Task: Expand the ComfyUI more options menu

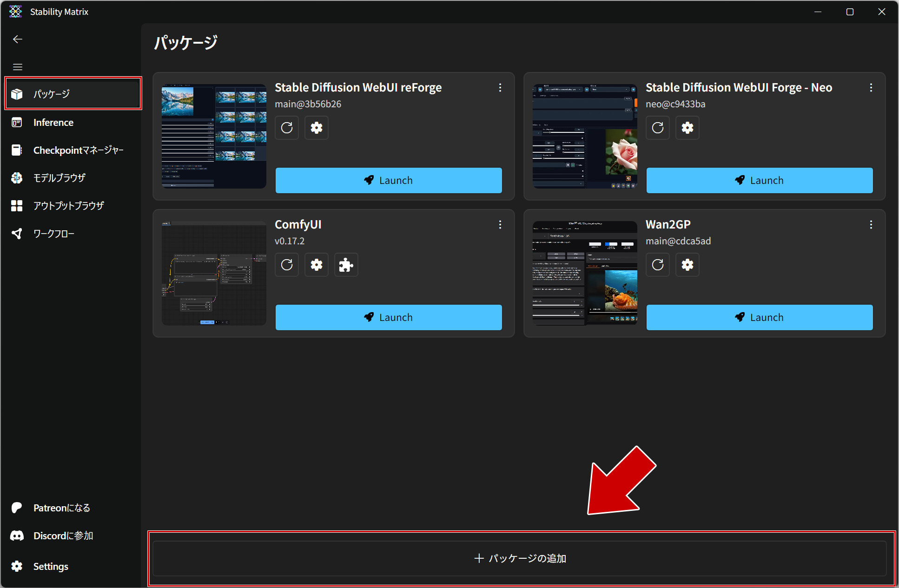Action: pyautogui.click(x=500, y=225)
